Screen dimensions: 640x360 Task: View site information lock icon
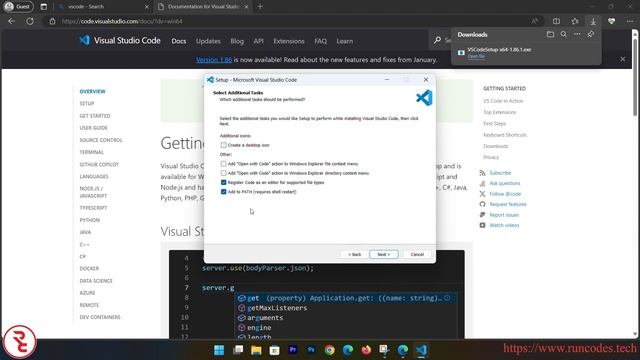coord(52,21)
